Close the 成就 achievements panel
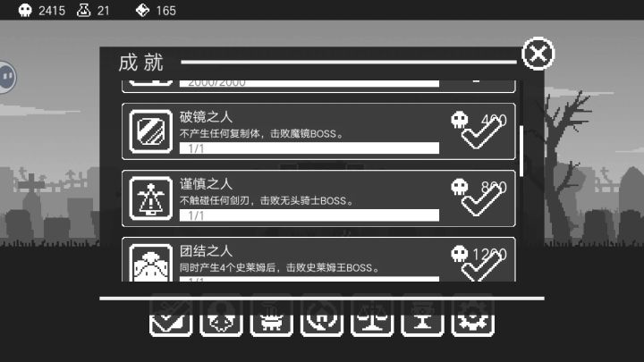This screenshot has width=644, height=362. [x=538, y=54]
